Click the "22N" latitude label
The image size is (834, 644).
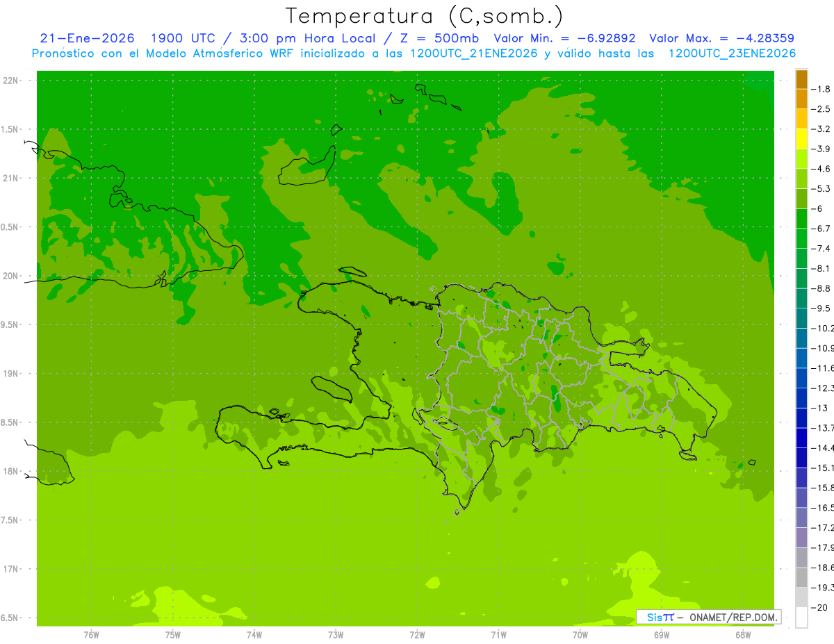pyautogui.click(x=12, y=81)
